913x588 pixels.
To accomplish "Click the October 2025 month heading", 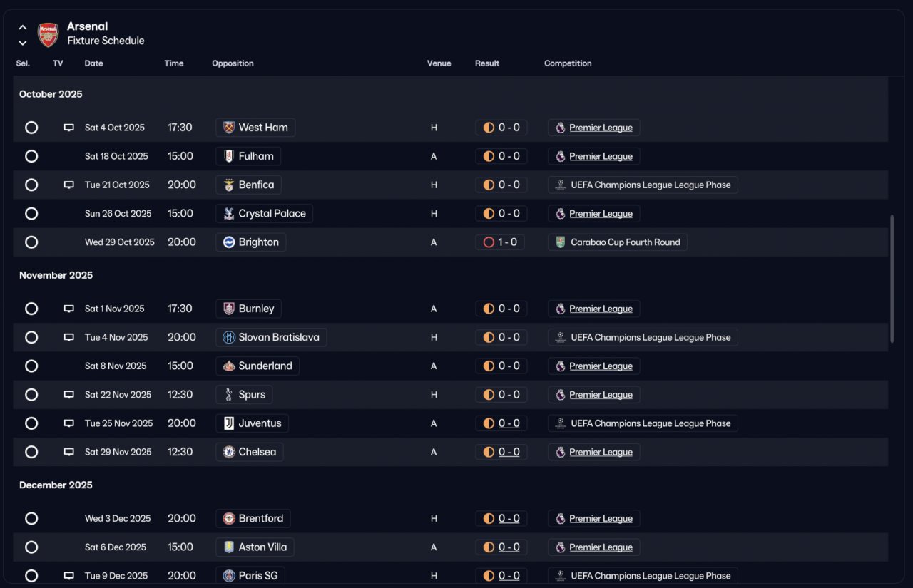I will 51,94.
